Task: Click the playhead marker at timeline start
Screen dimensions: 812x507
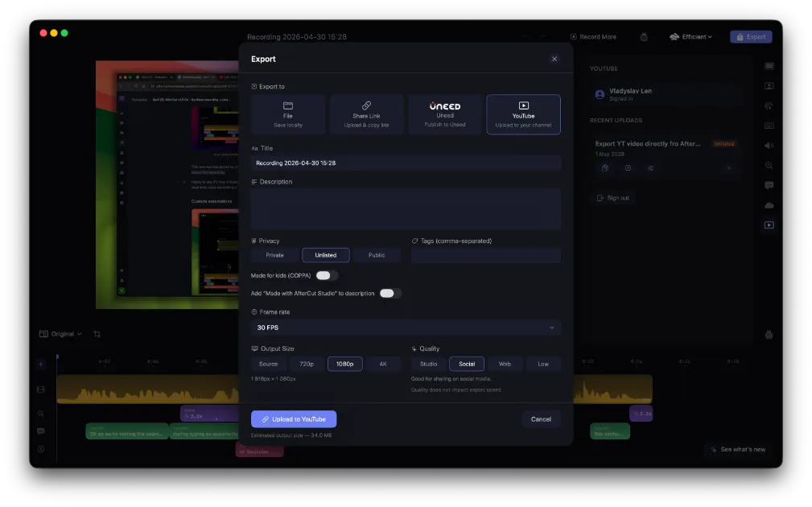Action: tap(57, 357)
